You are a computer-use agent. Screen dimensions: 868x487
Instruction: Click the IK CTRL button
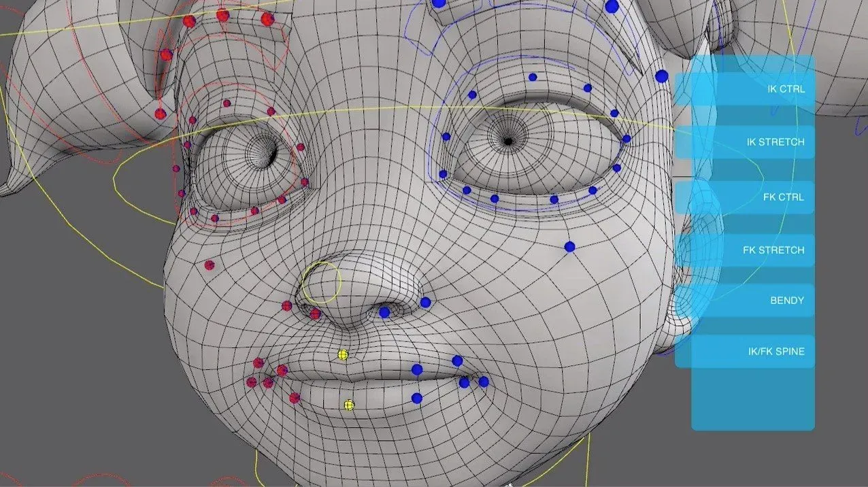(745, 89)
